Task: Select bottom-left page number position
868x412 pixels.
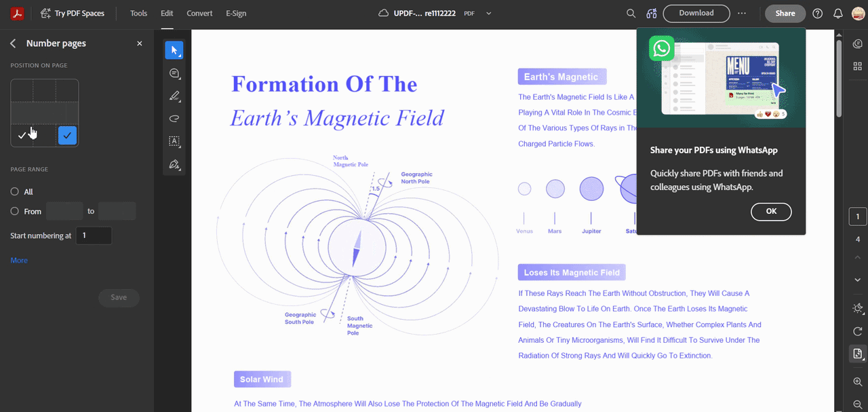Action: coord(22,135)
